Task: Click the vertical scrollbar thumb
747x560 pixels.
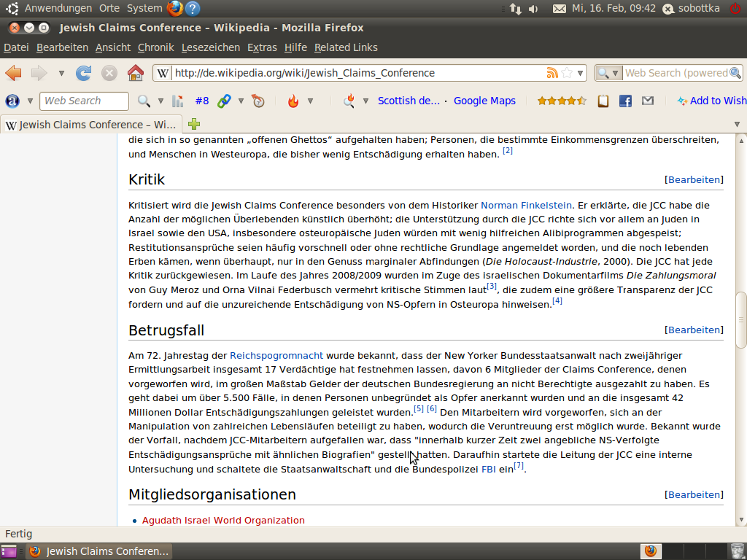Action: [x=741, y=320]
